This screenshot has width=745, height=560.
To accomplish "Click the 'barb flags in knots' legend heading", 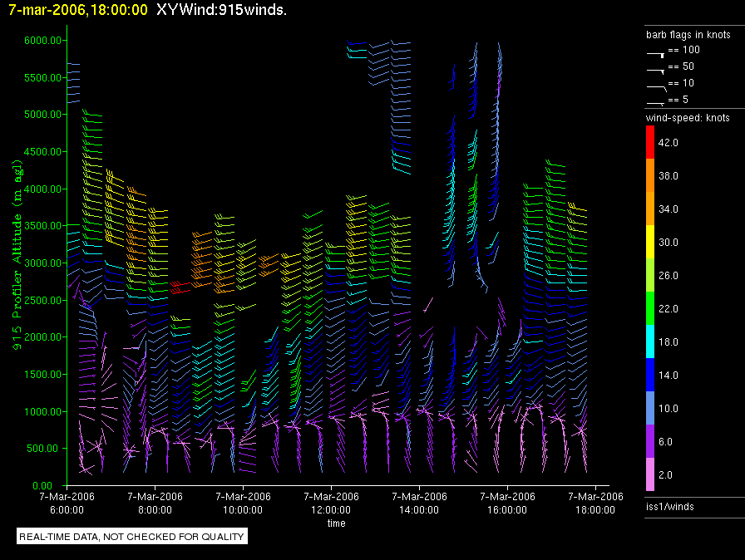I will point(688,35).
